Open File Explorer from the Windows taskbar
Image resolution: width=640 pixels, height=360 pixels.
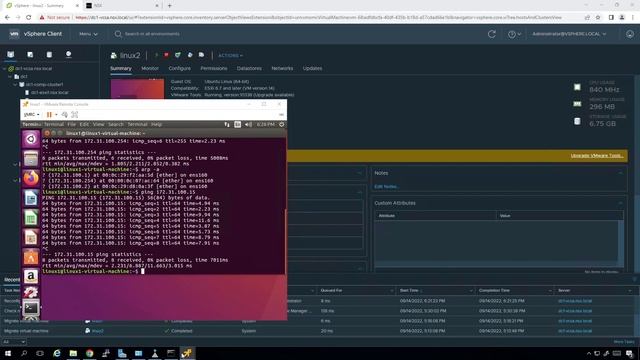click(73, 353)
